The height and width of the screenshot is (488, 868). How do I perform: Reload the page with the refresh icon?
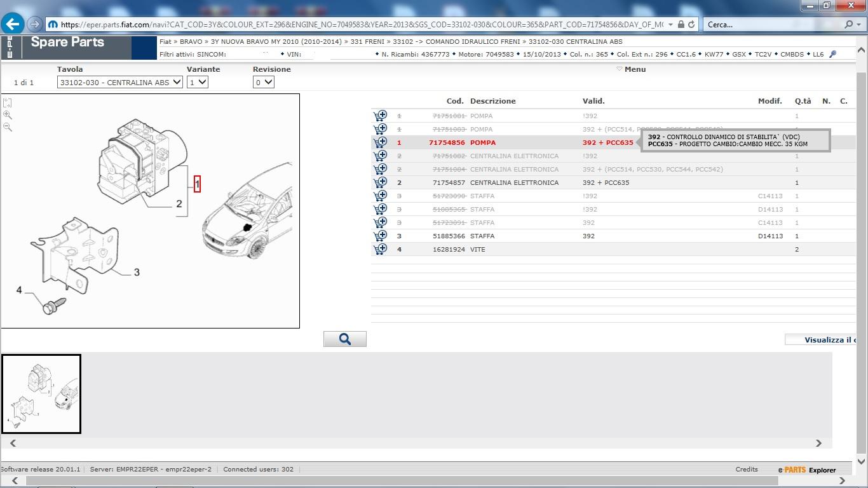pos(691,24)
